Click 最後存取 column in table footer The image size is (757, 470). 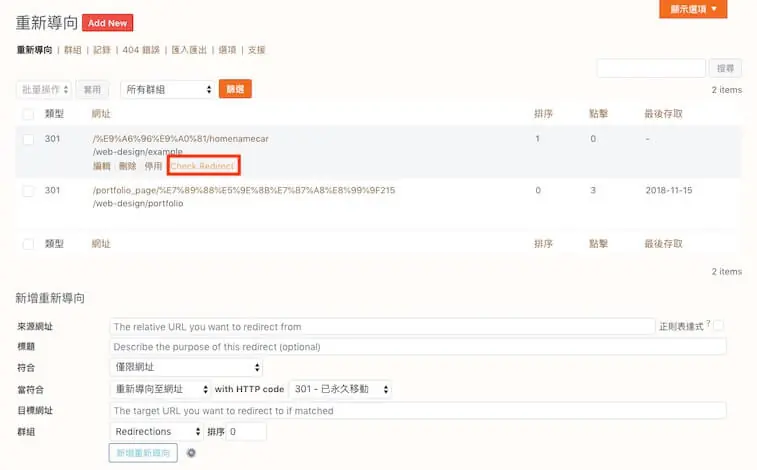(x=663, y=244)
